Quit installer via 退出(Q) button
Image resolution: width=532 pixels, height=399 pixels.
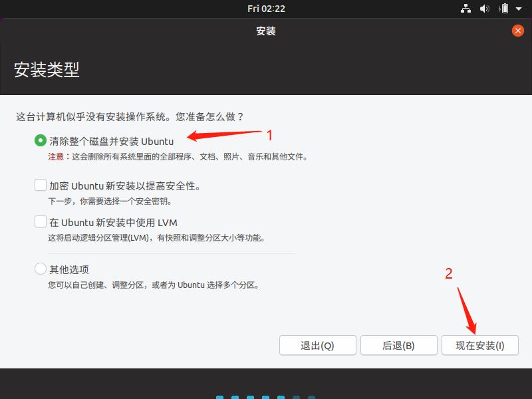click(x=318, y=345)
